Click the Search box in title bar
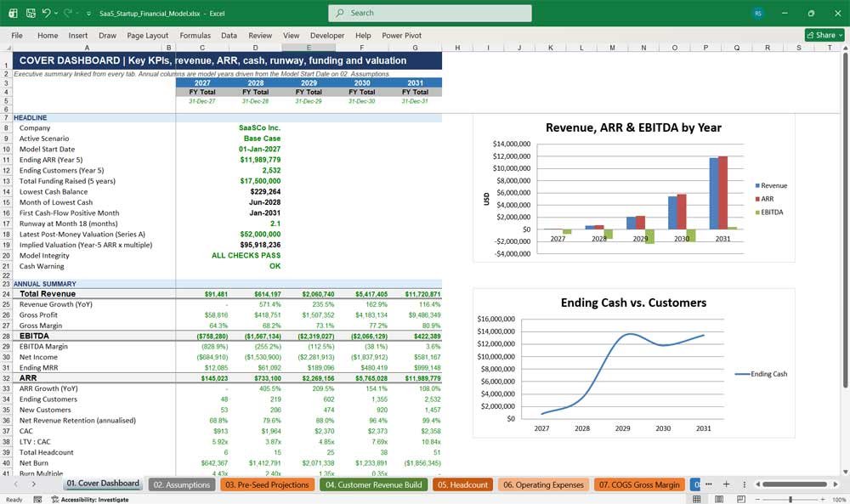The image size is (850, 504). click(430, 13)
